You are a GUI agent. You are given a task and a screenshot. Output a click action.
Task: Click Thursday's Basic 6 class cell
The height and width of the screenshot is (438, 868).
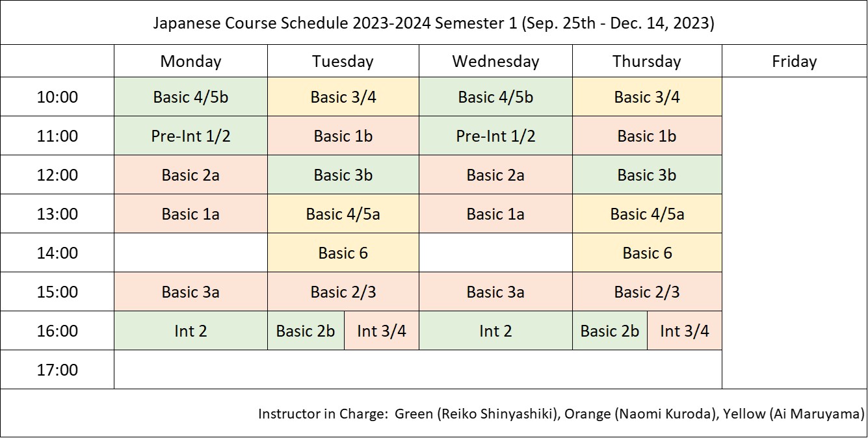(646, 253)
